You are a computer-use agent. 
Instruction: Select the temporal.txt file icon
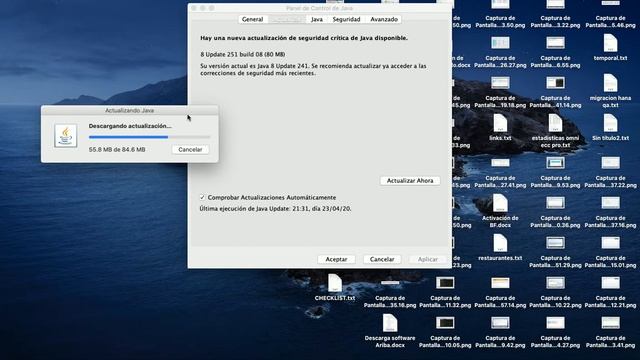click(x=610, y=44)
